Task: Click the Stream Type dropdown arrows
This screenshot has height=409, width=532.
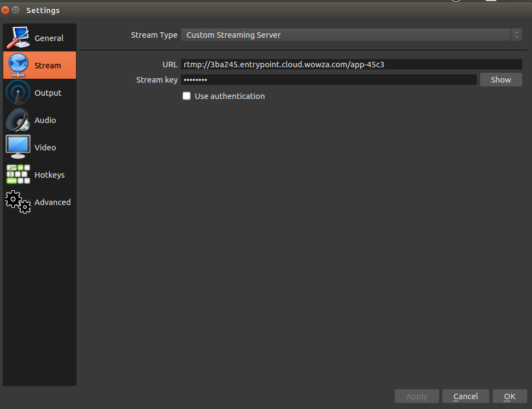Action: point(516,35)
